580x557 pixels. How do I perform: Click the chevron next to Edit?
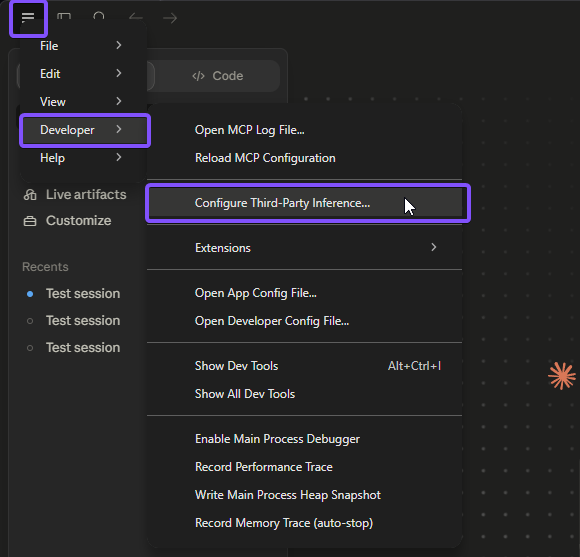[119, 73]
